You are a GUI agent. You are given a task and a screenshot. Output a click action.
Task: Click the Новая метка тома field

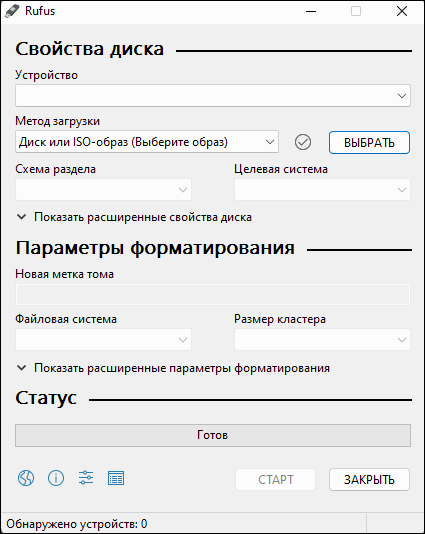coord(213,295)
